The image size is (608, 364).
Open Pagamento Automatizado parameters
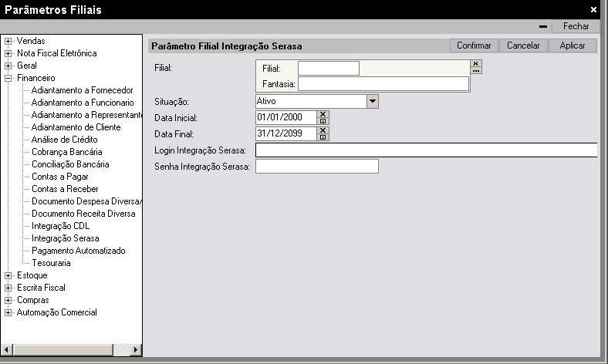[79, 251]
